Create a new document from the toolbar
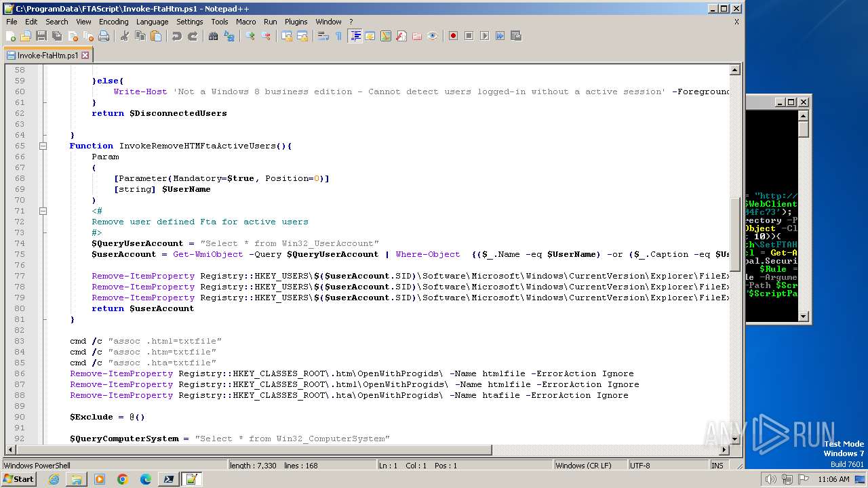This screenshot has height=488, width=868. (12, 36)
